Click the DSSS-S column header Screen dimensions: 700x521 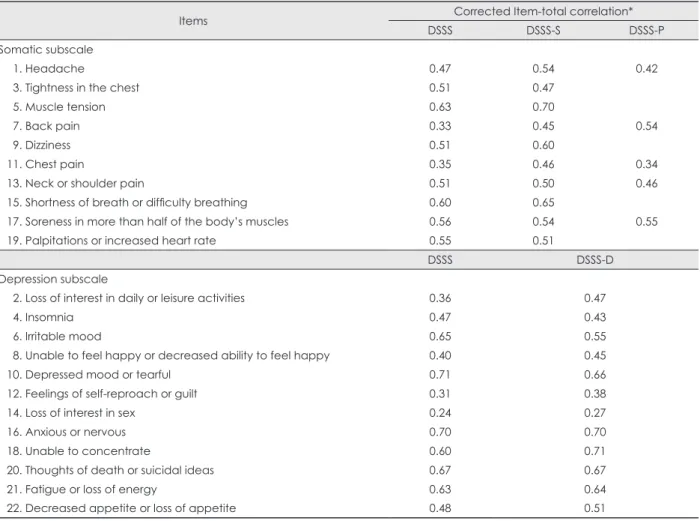click(543, 30)
